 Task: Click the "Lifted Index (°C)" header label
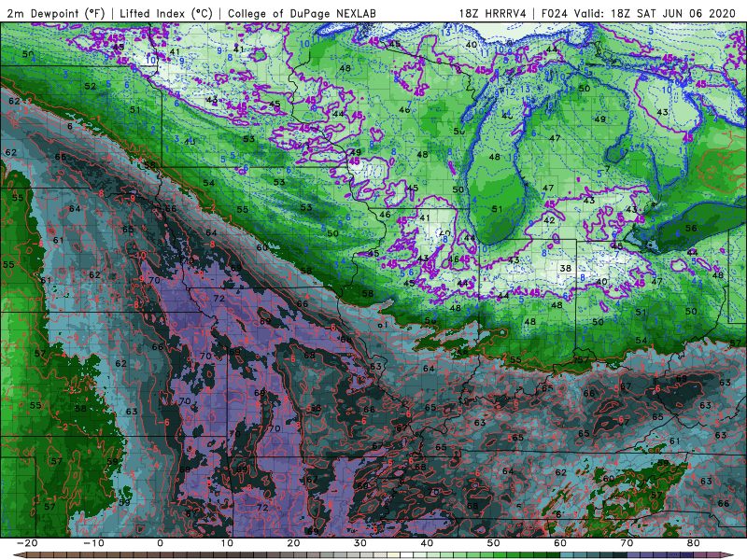(166, 13)
